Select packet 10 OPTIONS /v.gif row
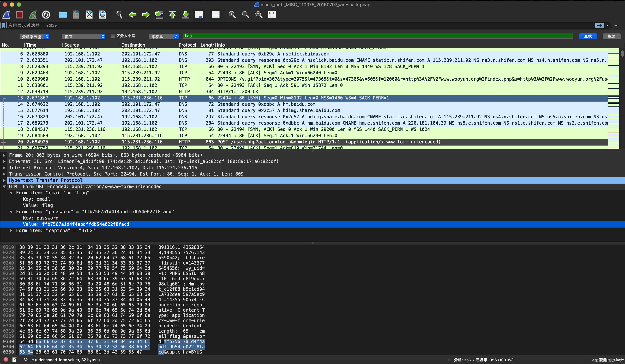 click(x=304, y=79)
